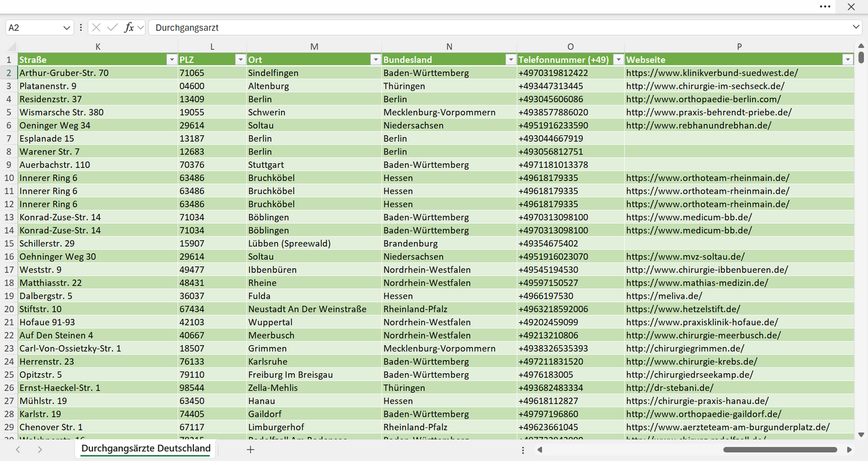The width and height of the screenshot is (868, 461).
Task: Select cell with PLZ 04600
Action: tap(212, 86)
